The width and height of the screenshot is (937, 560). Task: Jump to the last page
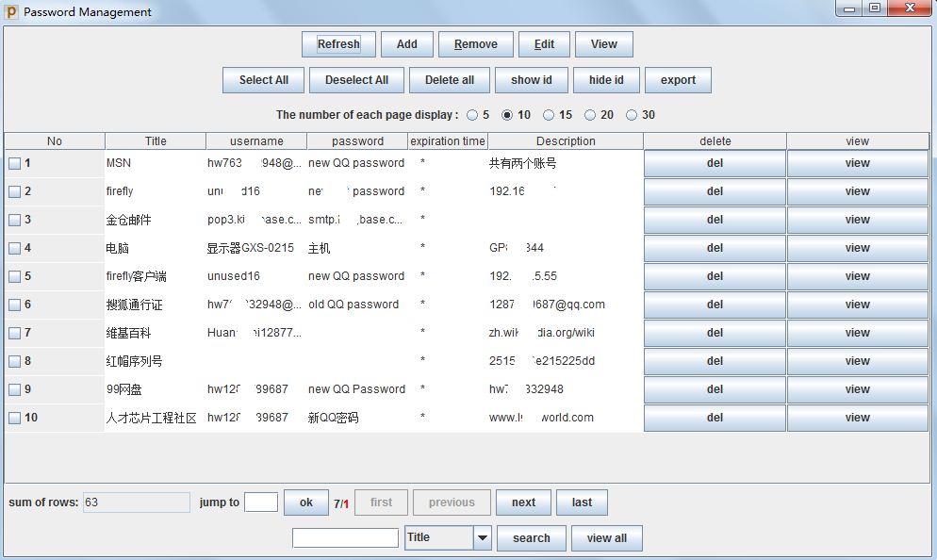click(582, 502)
